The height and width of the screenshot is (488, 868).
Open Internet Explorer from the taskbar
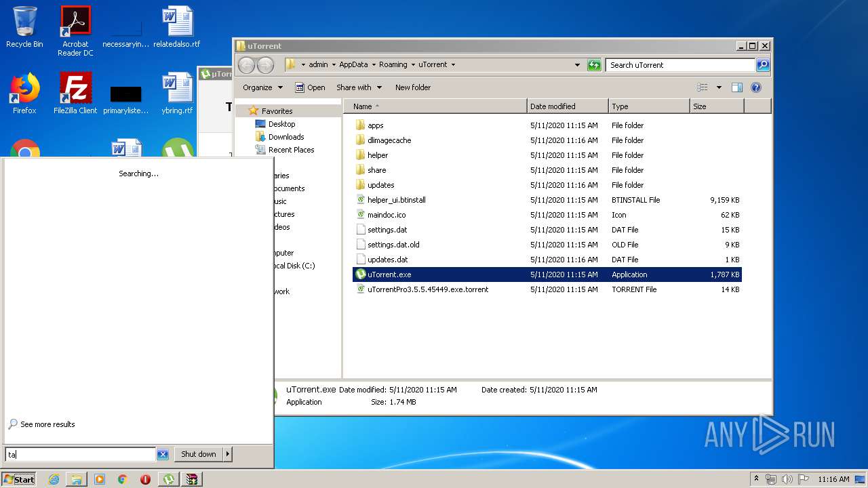pyautogui.click(x=54, y=479)
